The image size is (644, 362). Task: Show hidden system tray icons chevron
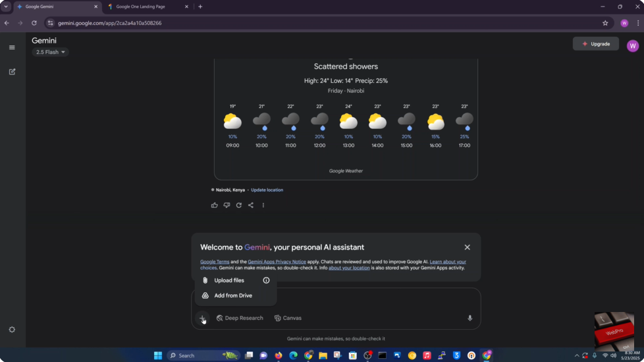[577, 355]
